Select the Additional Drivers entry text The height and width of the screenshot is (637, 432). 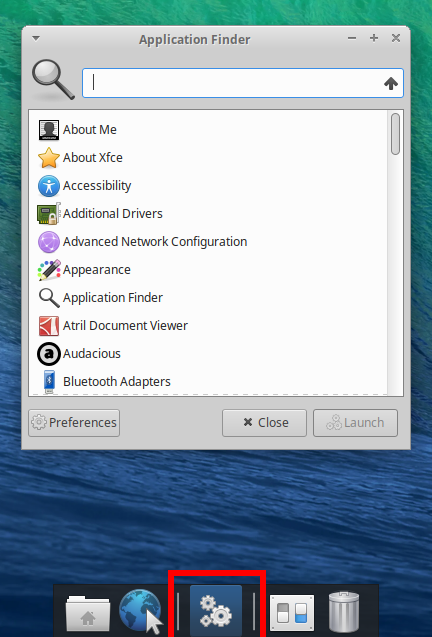(x=113, y=214)
